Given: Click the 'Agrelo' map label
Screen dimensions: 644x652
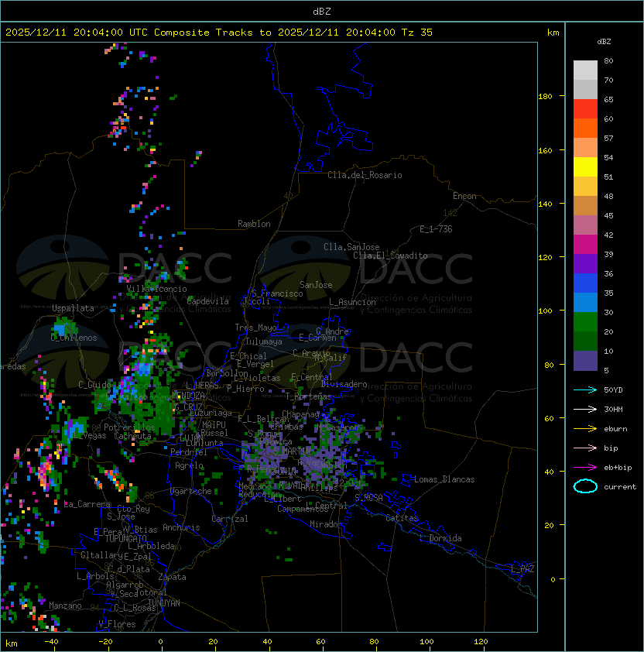Looking at the screenshot, I should [x=189, y=465].
